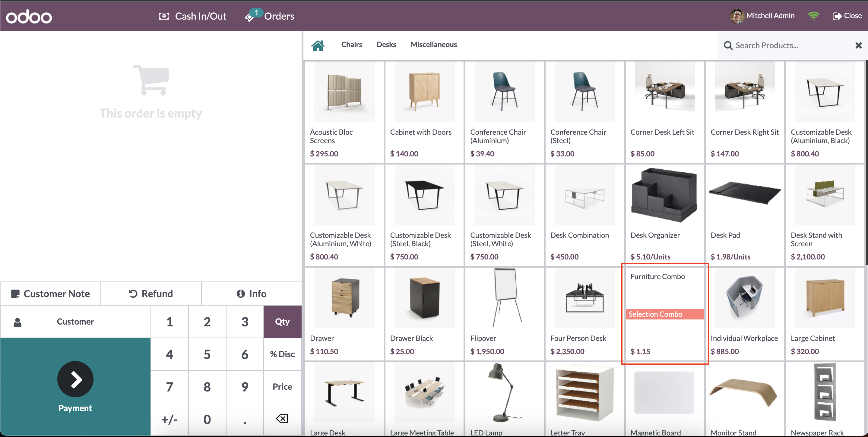Viewport: 868px width, 437px height.
Task: Open Mitchell Admin user avatar
Action: [737, 16]
